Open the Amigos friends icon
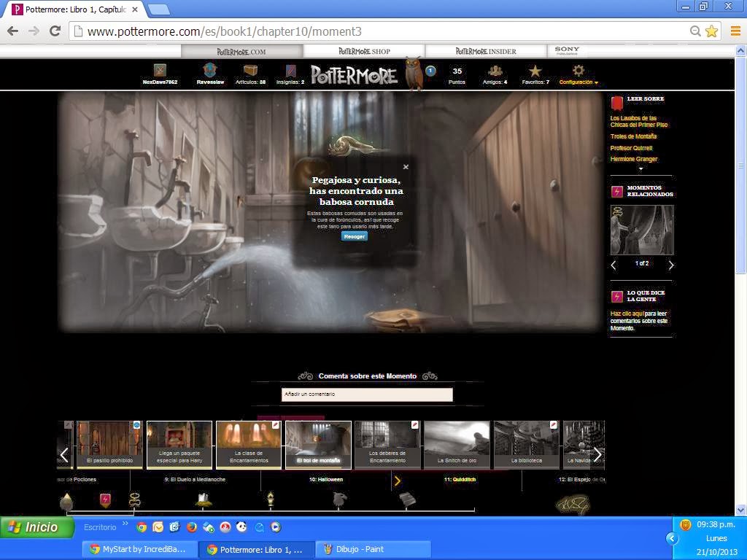 (x=495, y=71)
